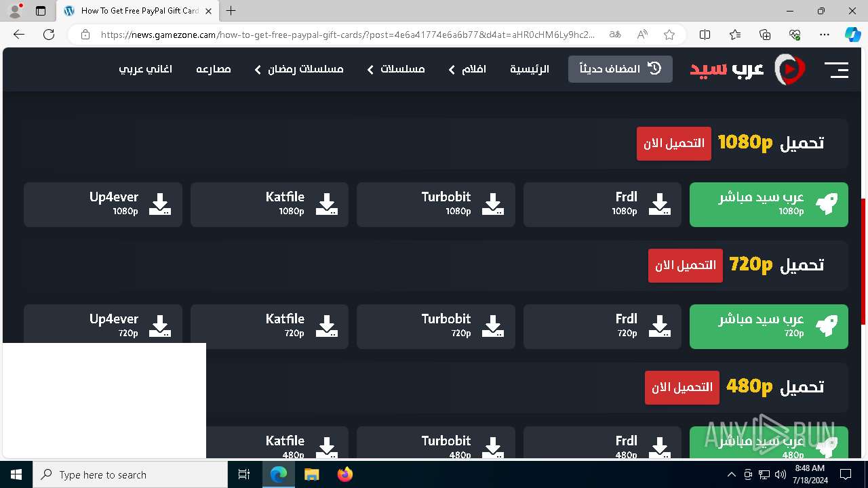
Task: Open File Explorer from taskbar
Action: [x=311, y=474]
